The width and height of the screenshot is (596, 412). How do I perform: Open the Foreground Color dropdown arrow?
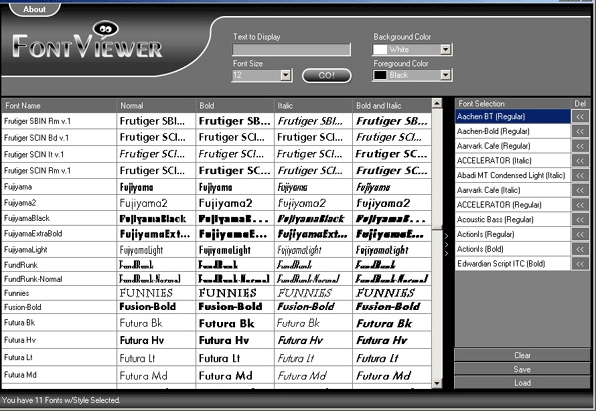click(445, 75)
